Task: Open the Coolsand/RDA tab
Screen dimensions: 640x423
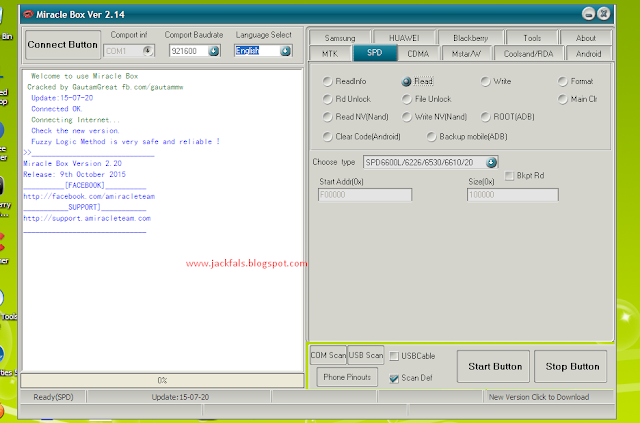Action: click(528, 53)
